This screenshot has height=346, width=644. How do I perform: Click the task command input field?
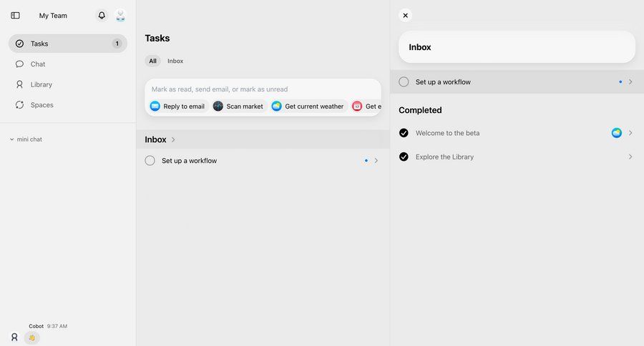pos(263,89)
